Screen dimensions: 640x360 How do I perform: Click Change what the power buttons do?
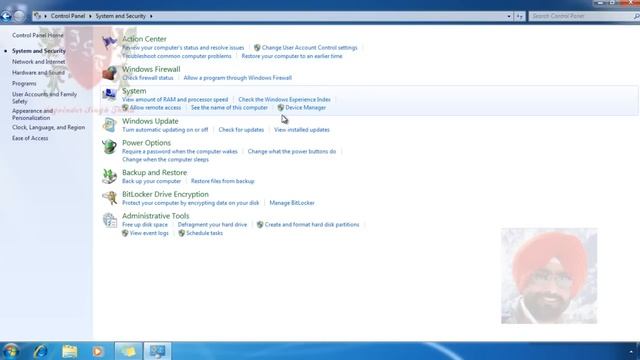point(292,151)
